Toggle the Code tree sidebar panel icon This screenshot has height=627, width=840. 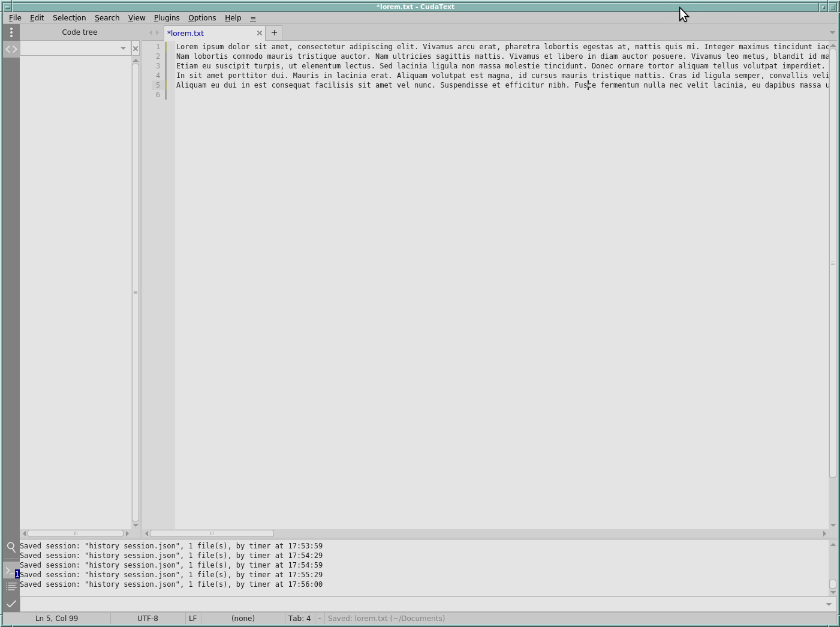point(11,49)
